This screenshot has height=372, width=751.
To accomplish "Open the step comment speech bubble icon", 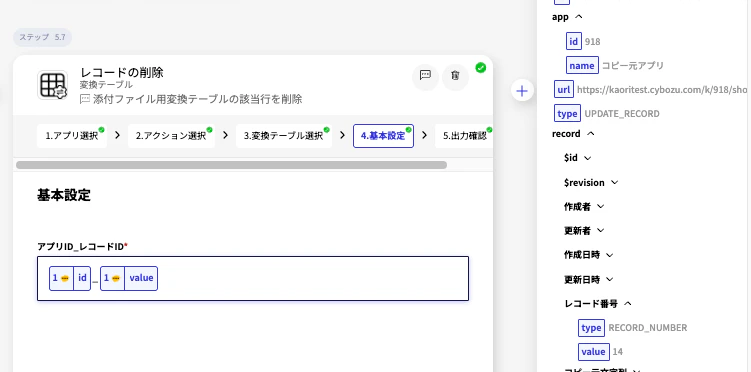I will 425,76.
